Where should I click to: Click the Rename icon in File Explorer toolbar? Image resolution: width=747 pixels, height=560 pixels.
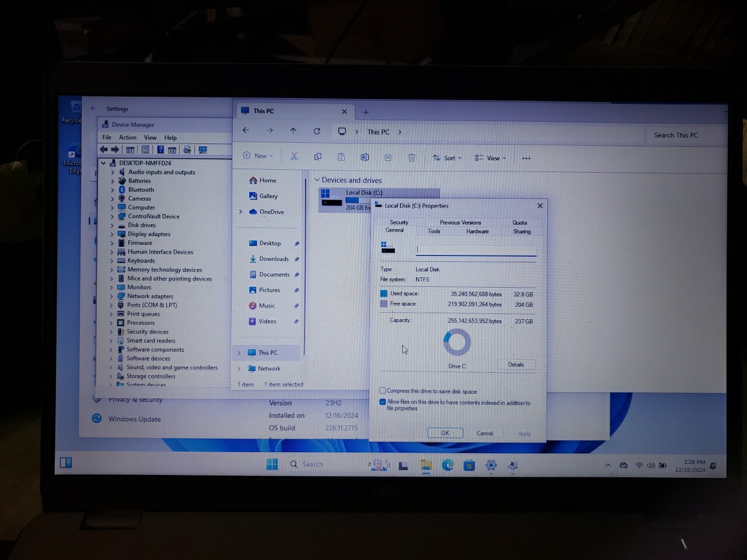tap(365, 157)
